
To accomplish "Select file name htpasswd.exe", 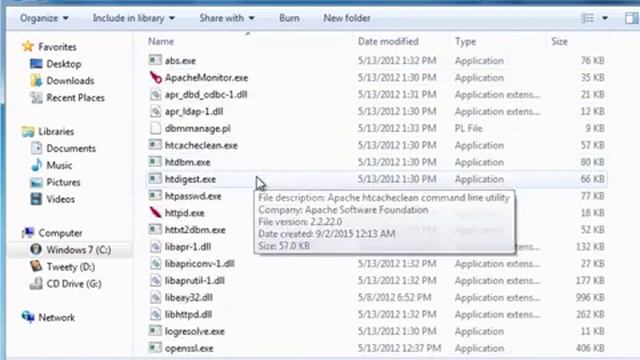I will pyautogui.click(x=193, y=196).
